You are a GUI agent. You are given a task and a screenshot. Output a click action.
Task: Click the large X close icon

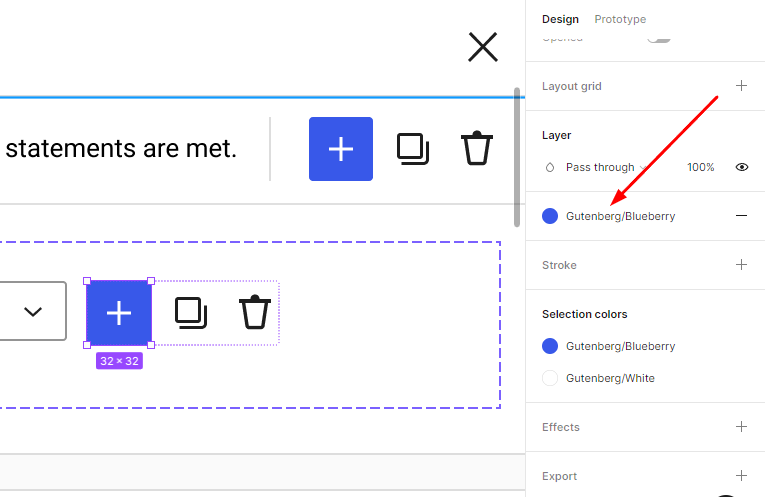[483, 47]
